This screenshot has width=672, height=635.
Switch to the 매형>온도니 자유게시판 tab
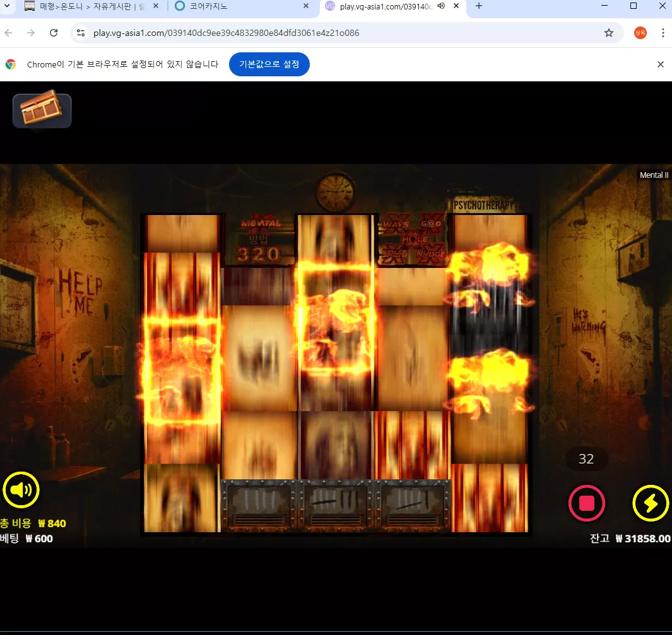coord(91,6)
